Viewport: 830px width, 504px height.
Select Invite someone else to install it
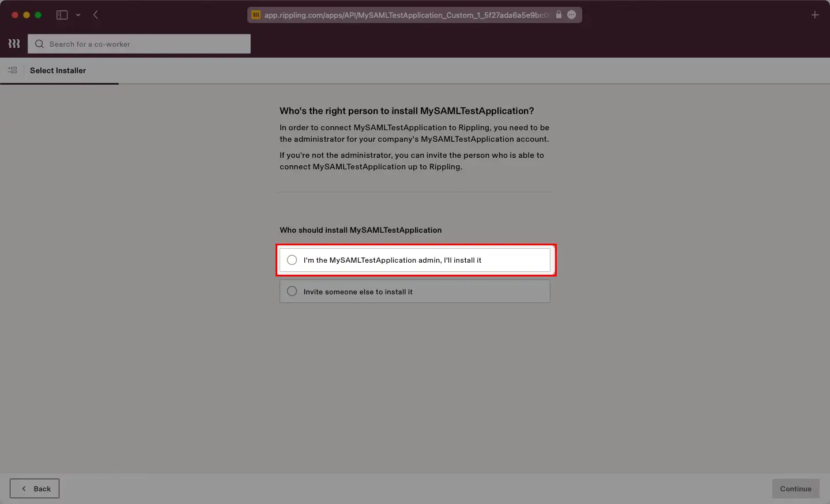tap(415, 291)
